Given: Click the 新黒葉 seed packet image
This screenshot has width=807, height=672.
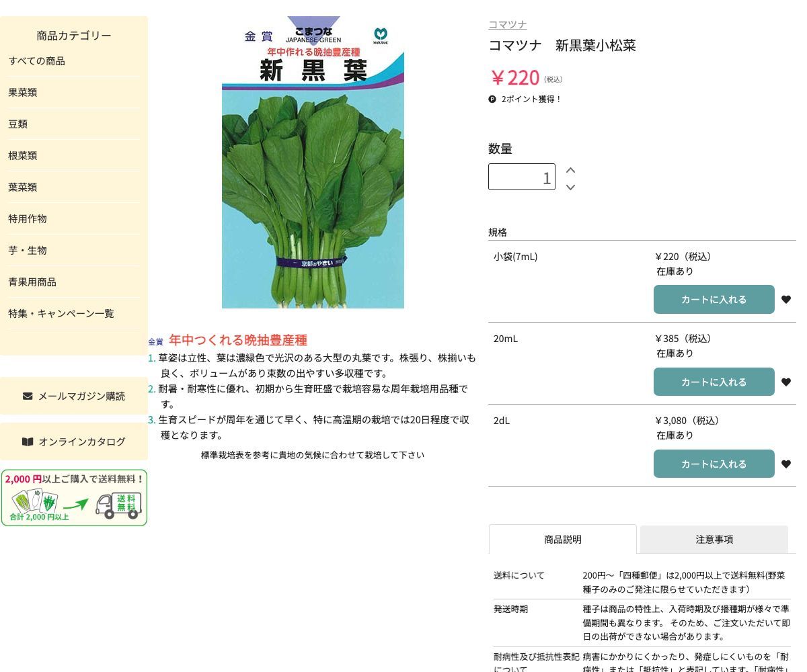Looking at the screenshot, I should pyautogui.click(x=313, y=163).
